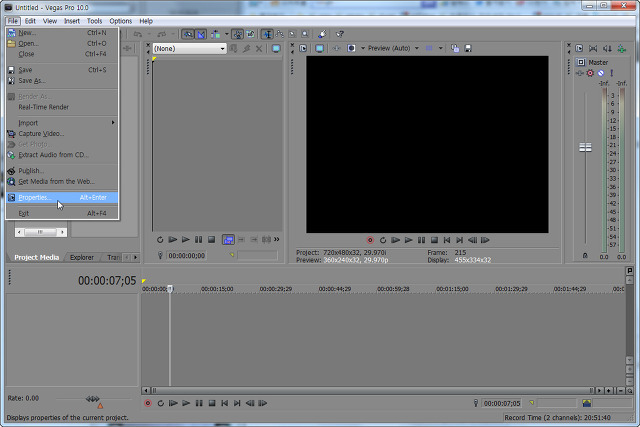
Task: Click the Rate scrub slider triangle
Action: (100, 406)
